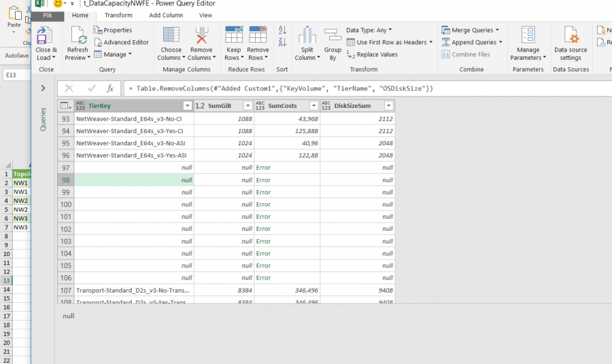Click the Error link in row 97
The image size is (612, 364).
coord(263,168)
